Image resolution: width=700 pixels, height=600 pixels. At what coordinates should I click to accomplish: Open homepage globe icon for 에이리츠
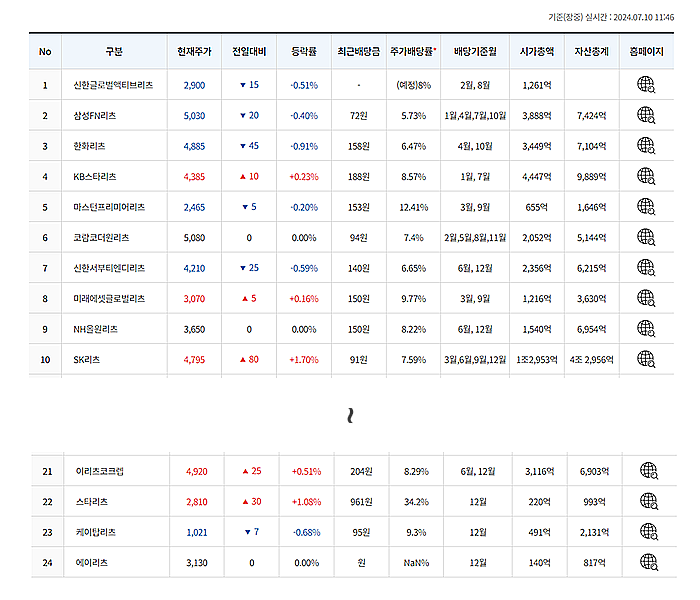[649, 562]
